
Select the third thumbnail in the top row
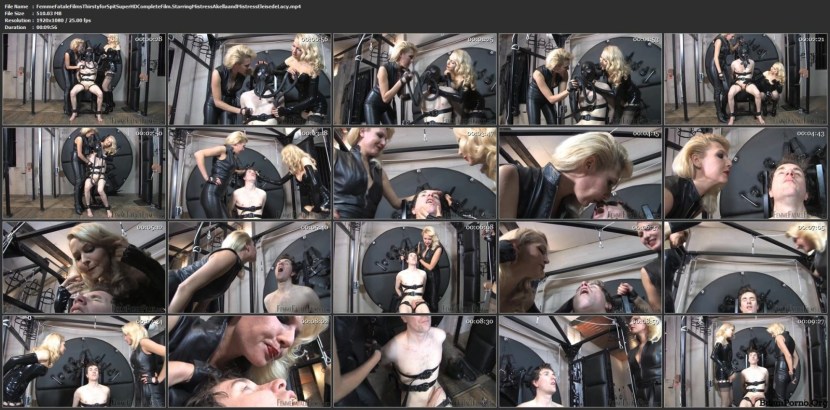pos(414,79)
